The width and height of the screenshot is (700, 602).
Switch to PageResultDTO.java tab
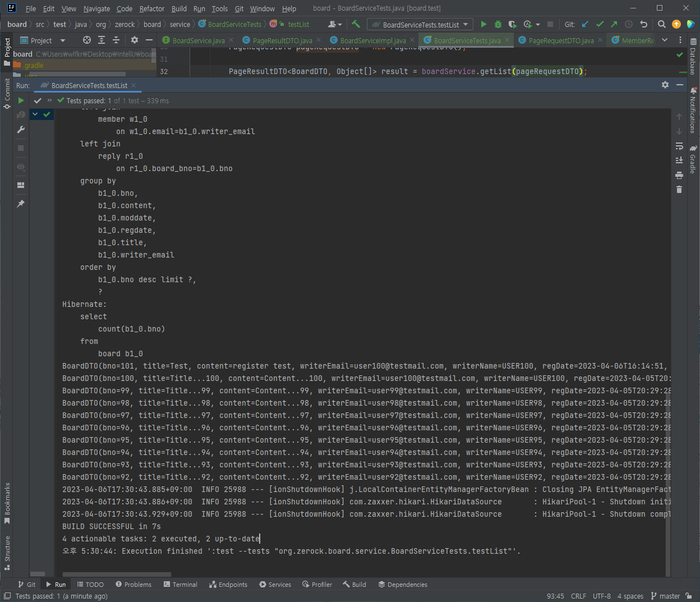(x=282, y=40)
